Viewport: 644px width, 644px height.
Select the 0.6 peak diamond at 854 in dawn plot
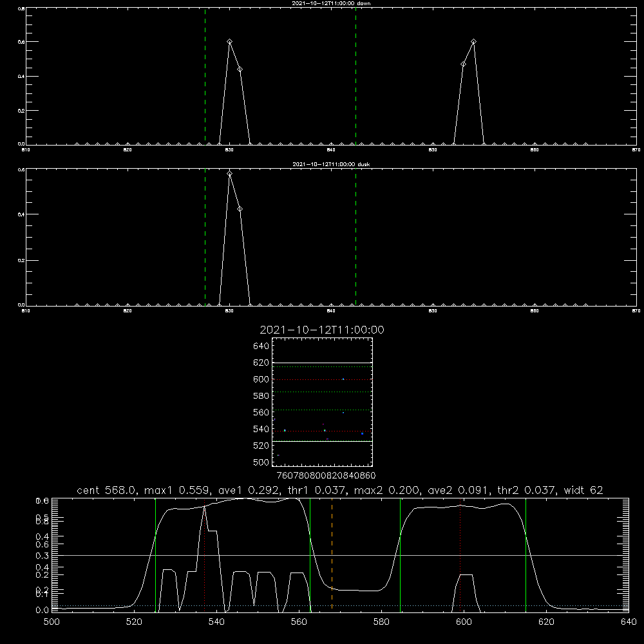pos(473,41)
